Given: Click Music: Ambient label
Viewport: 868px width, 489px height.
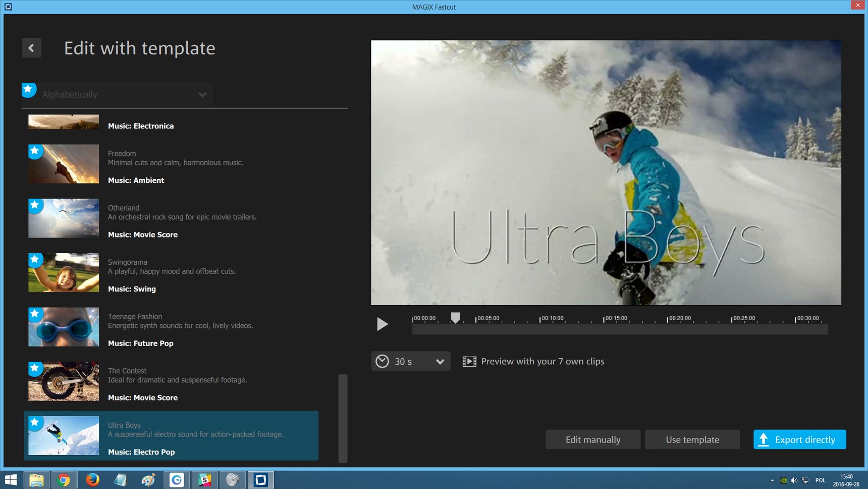Looking at the screenshot, I should (x=136, y=180).
